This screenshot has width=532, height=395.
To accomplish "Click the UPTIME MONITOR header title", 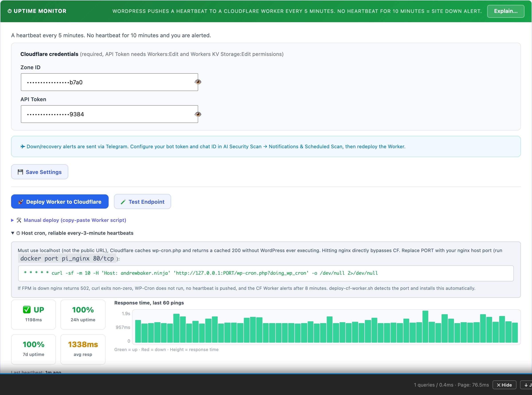I will point(40,11).
